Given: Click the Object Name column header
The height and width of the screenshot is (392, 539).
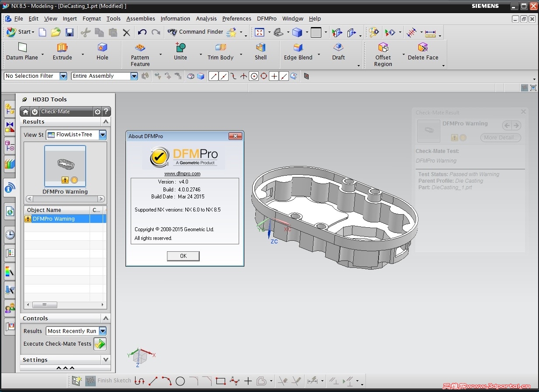Looking at the screenshot, I should 57,210.
